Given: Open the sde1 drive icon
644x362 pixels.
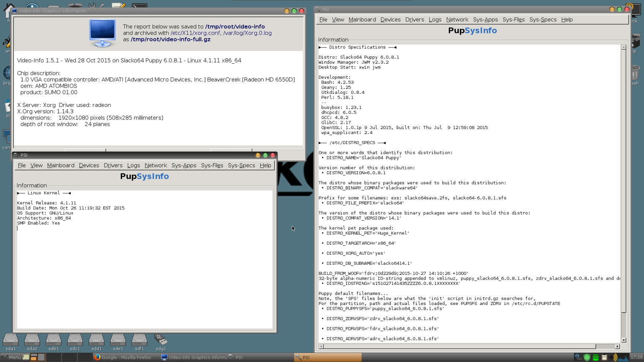Looking at the screenshot, I should [x=118, y=339].
